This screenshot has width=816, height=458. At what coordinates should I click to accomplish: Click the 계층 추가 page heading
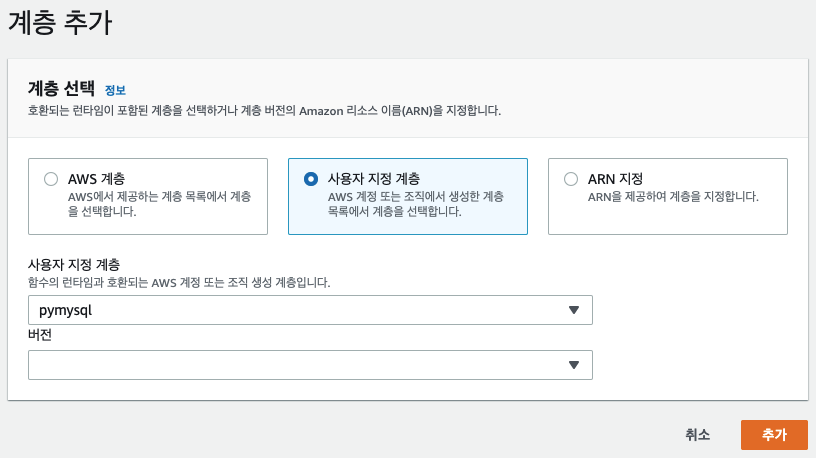tap(60, 23)
